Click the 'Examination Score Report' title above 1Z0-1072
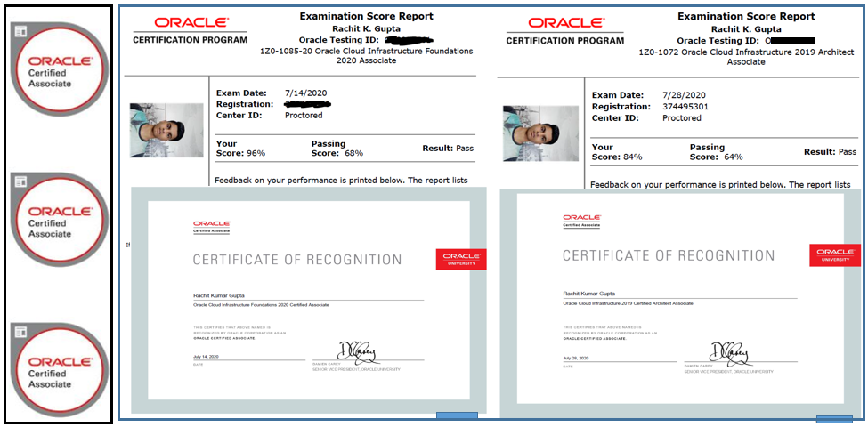This screenshot has height=427, width=868. [x=746, y=17]
